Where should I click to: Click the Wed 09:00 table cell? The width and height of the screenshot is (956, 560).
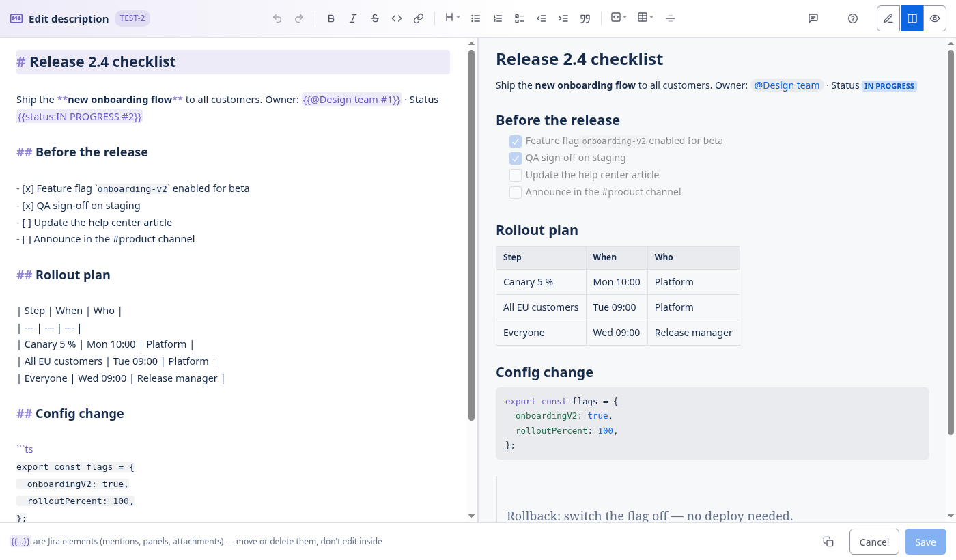617,333
